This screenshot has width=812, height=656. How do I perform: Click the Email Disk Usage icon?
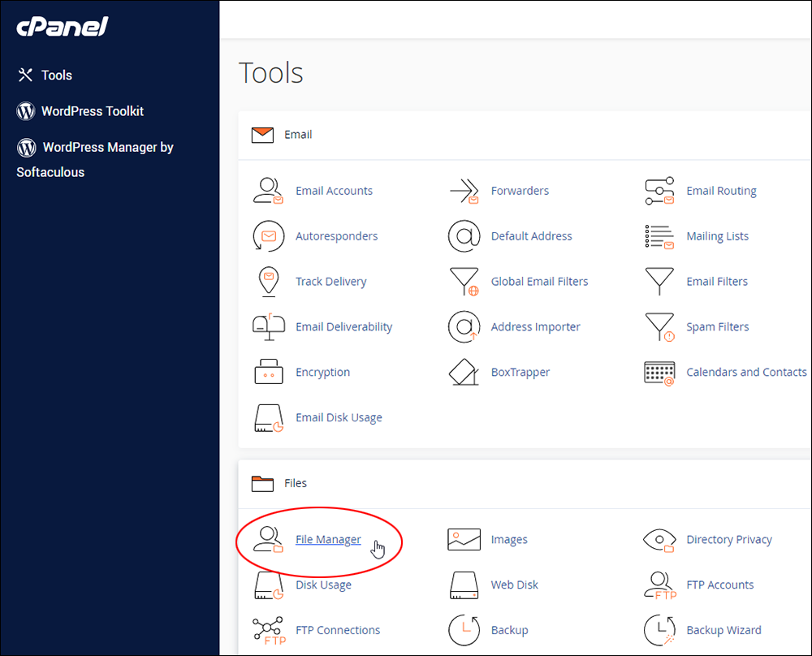pos(268,418)
